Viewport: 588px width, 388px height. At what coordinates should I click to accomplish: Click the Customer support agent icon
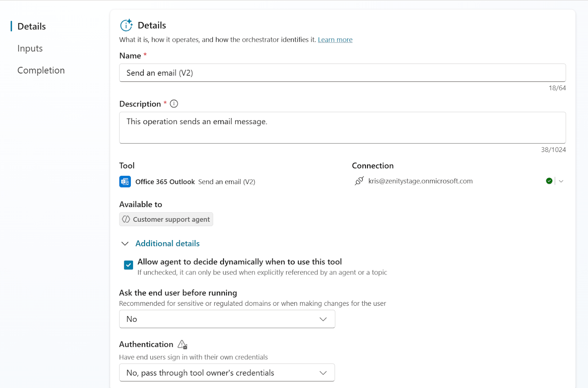click(126, 219)
